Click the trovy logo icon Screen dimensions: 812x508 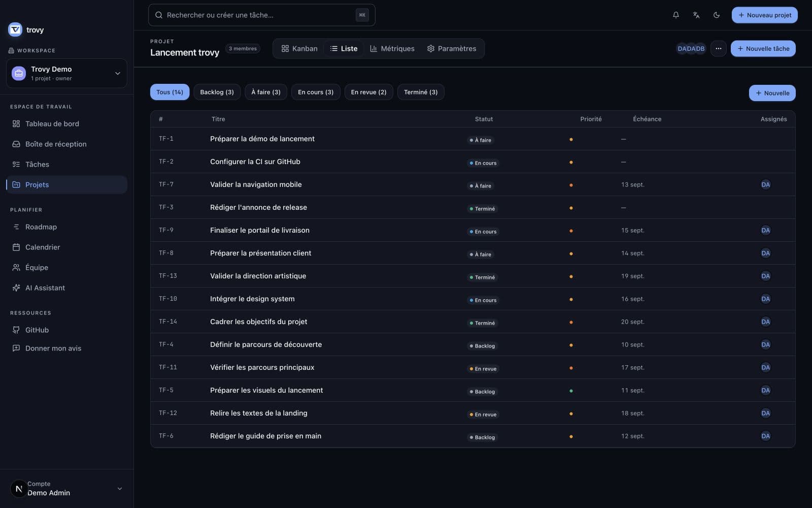(x=15, y=30)
